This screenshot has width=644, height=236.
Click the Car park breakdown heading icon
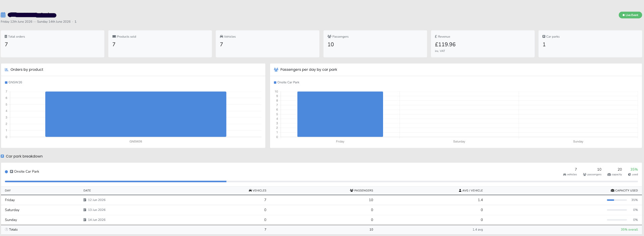point(2,156)
